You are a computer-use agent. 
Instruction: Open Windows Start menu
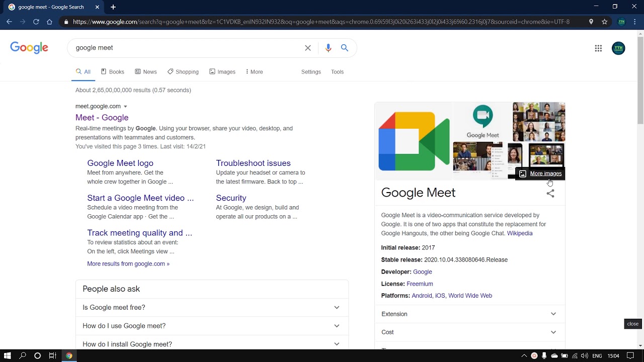click(x=8, y=355)
